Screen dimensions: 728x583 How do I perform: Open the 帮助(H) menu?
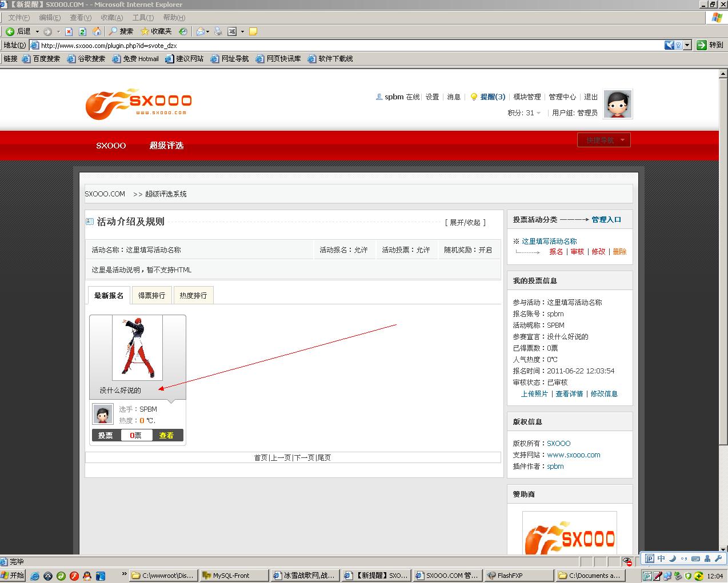[174, 18]
